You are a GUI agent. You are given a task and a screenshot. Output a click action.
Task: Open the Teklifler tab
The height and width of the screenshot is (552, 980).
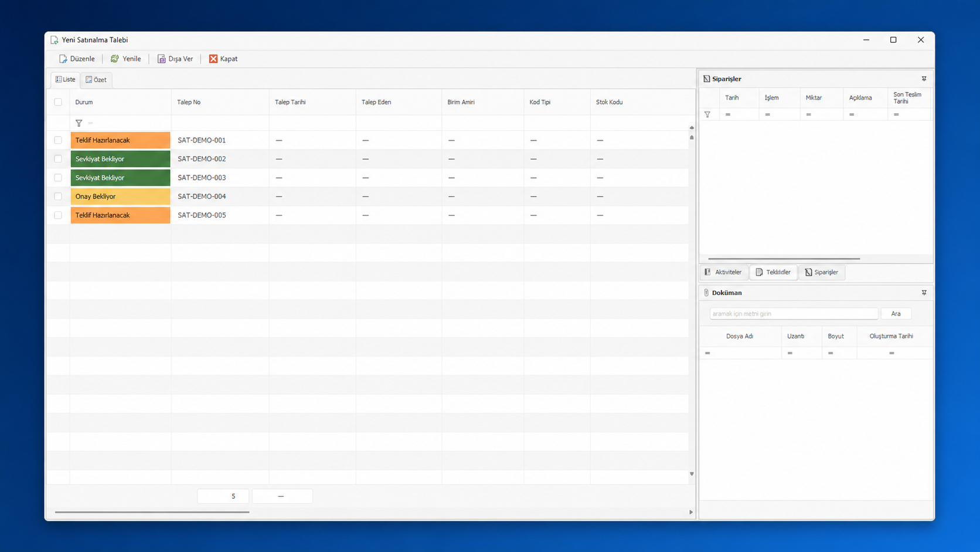[x=773, y=272]
